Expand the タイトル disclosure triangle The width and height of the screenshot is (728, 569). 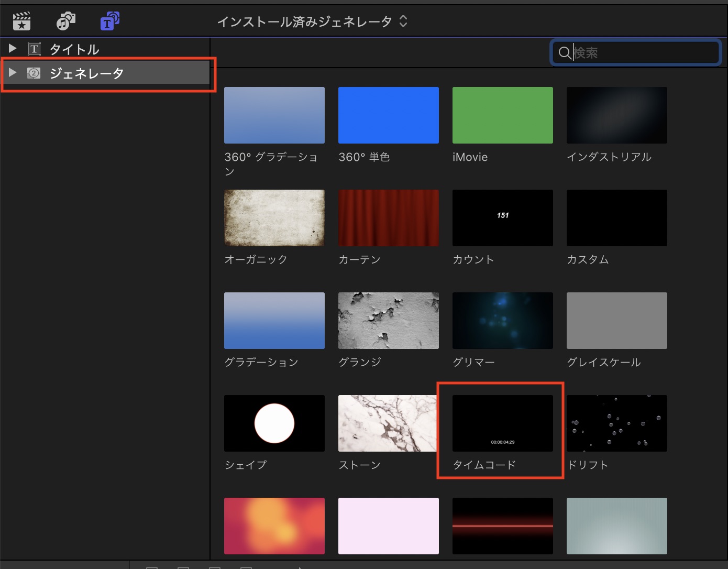[x=13, y=49]
